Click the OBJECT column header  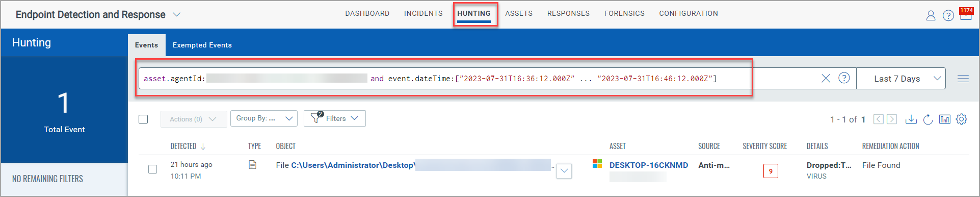point(286,146)
